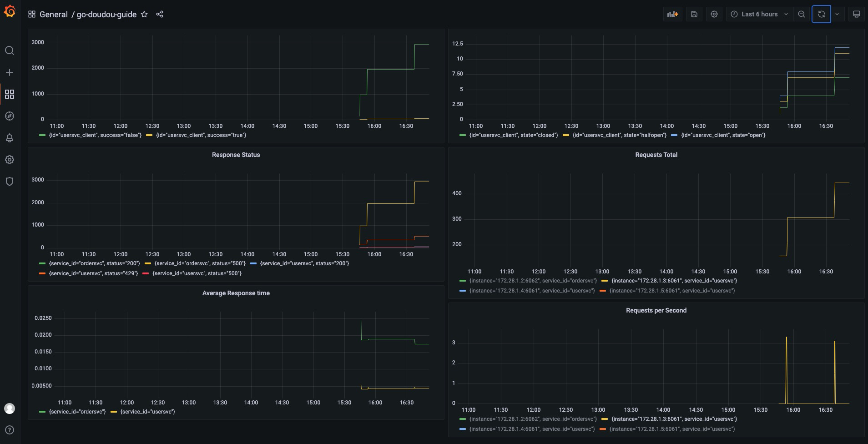Star the go-doudou-guide dashboard

144,14
